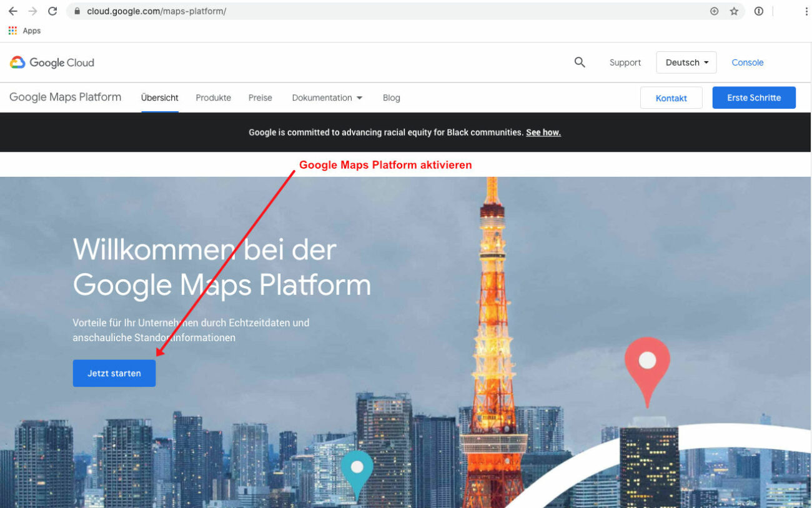Click the browser back arrow
Viewport: 812px width, 508px height.
coord(13,11)
